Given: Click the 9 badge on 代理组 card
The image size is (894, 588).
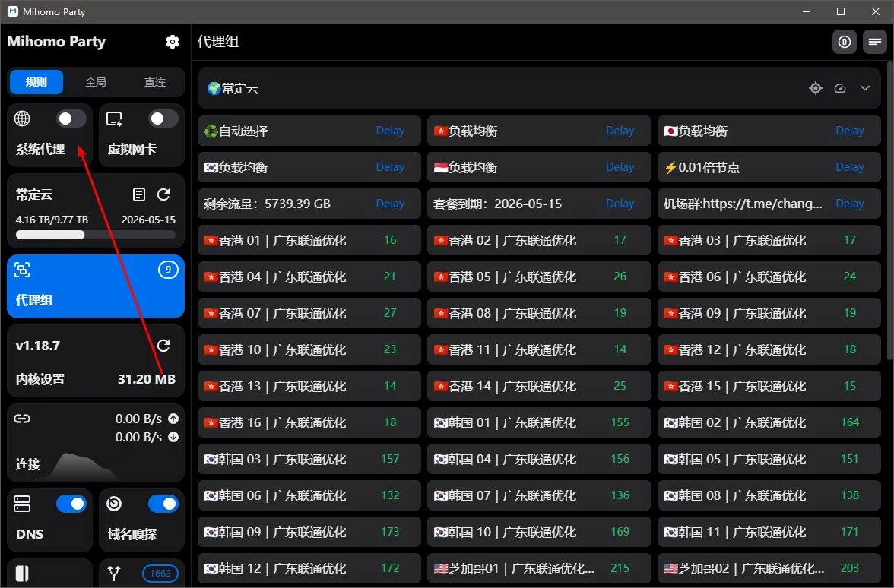Looking at the screenshot, I should pyautogui.click(x=167, y=270).
